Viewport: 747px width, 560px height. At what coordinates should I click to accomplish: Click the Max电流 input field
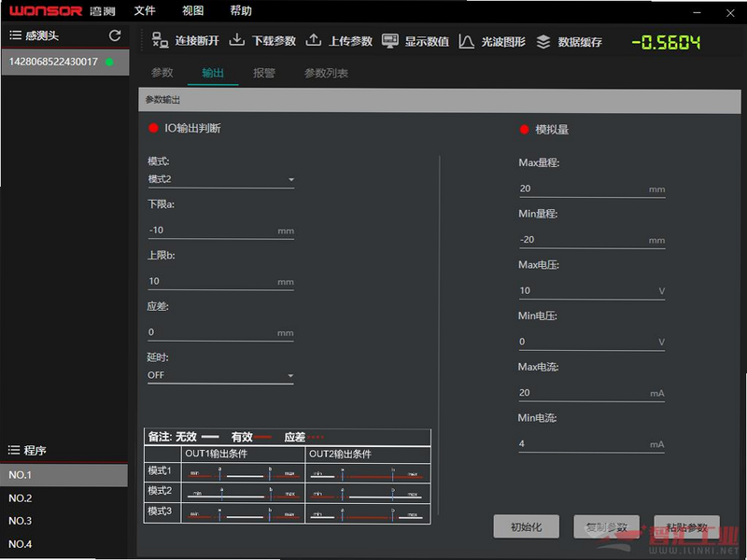592,392
